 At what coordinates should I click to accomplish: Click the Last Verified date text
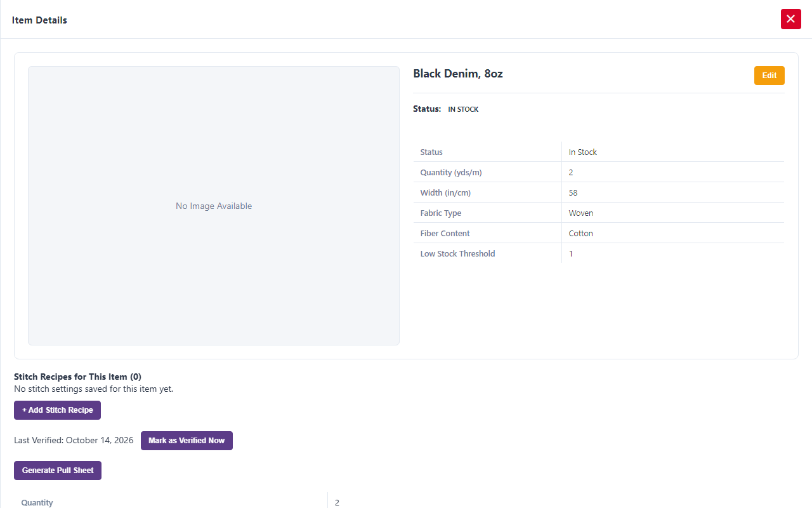click(74, 440)
